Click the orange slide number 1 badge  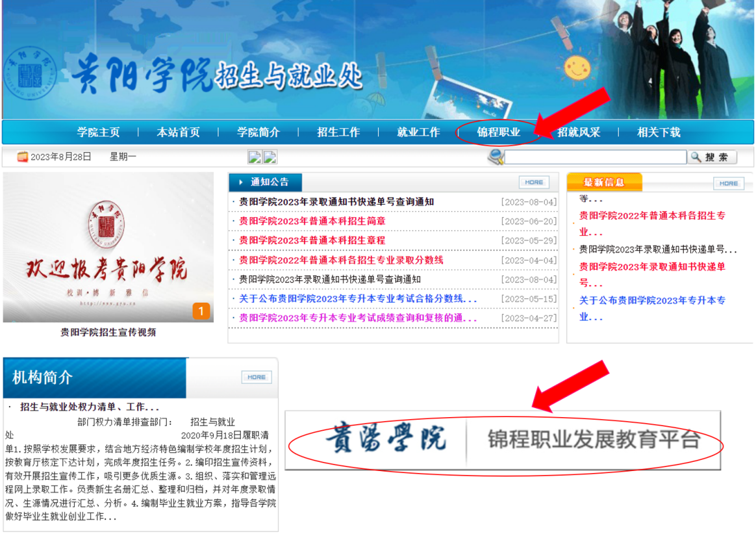click(x=201, y=311)
